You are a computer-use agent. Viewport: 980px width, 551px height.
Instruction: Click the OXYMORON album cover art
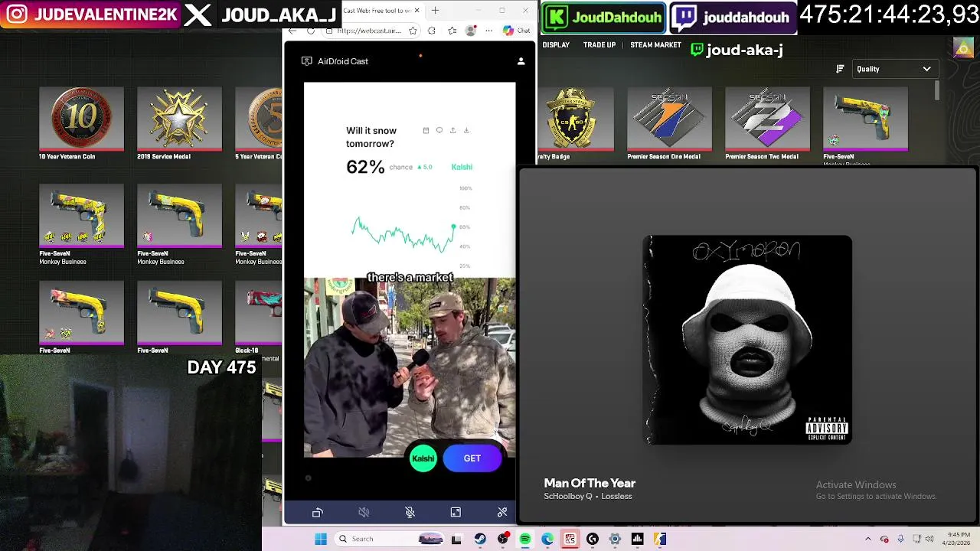pyautogui.click(x=747, y=340)
